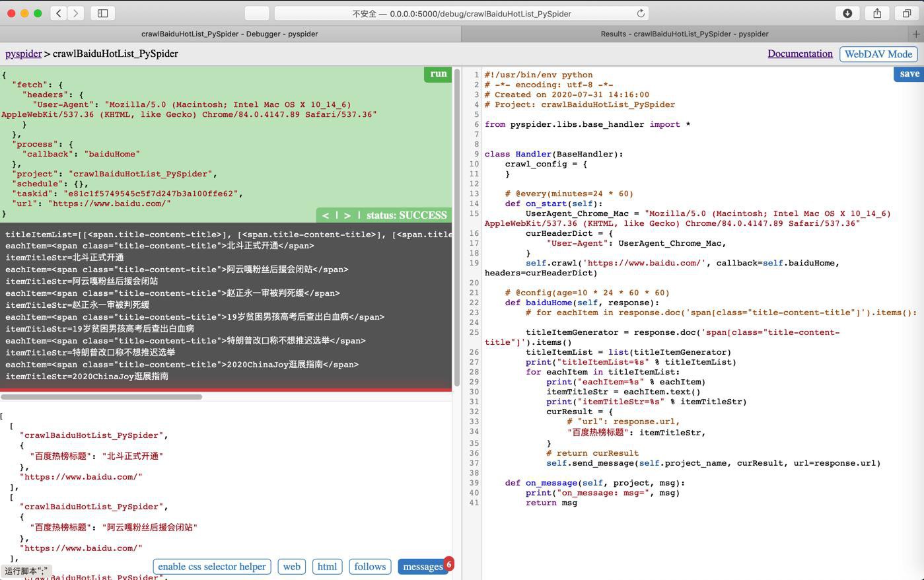Click the def on_start(self) line in the editor

pyautogui.click(x=554, y=203)
